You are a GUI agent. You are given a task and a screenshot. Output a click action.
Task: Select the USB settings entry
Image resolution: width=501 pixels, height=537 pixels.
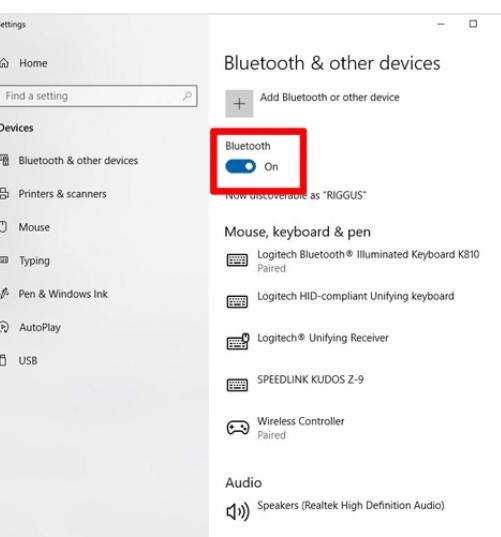pos(28,361)
